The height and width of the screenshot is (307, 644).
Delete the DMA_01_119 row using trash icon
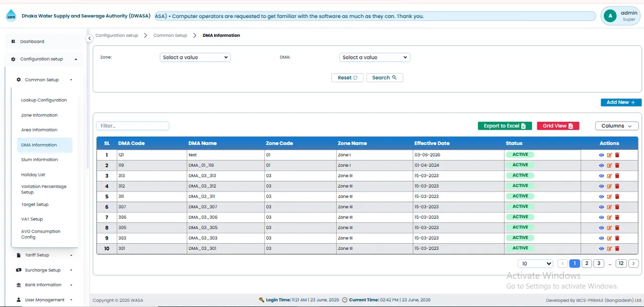(x=617, y=165)
